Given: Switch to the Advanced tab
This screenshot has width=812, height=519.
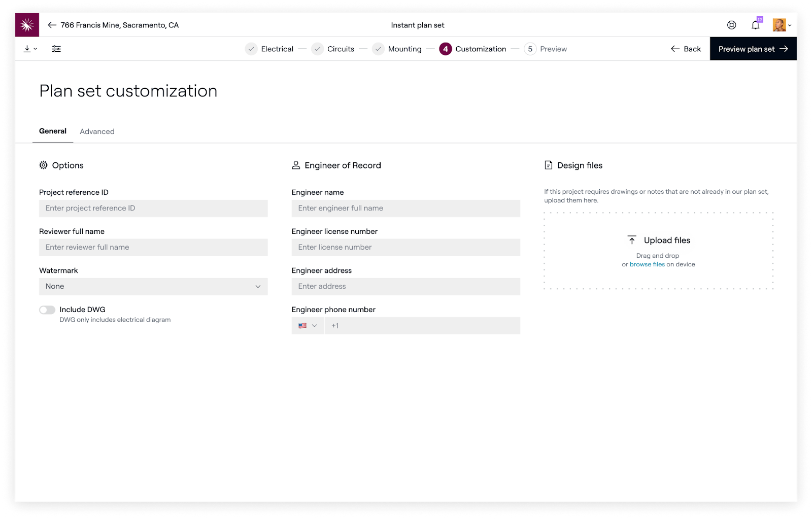Looking at the screenshot, I should pyautogui.click(x=97, y=131).
